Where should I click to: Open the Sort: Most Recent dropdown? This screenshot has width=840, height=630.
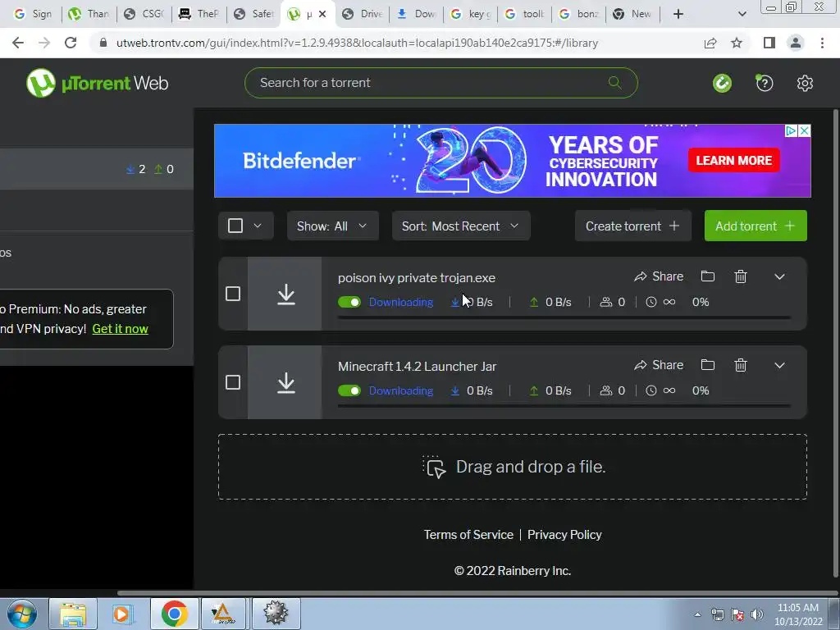(461, 226)
